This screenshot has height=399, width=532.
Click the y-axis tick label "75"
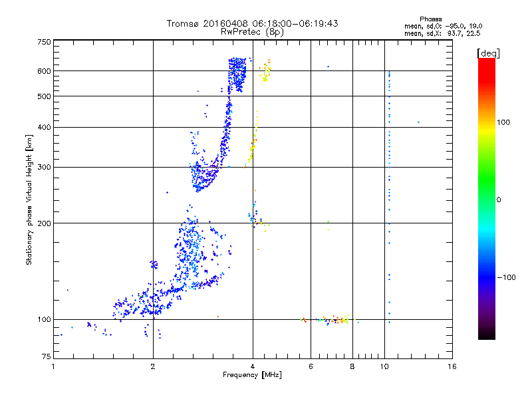point(47,356)
